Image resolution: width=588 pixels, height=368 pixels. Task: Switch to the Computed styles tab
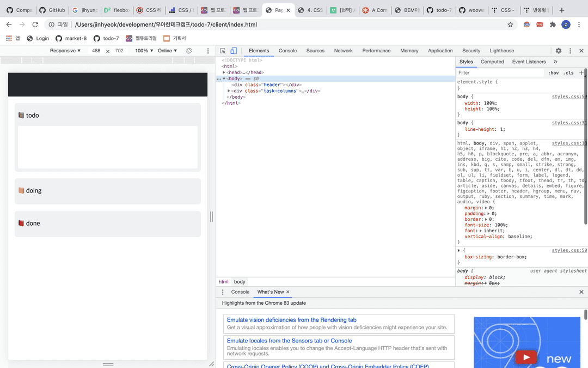coord(492,62)
